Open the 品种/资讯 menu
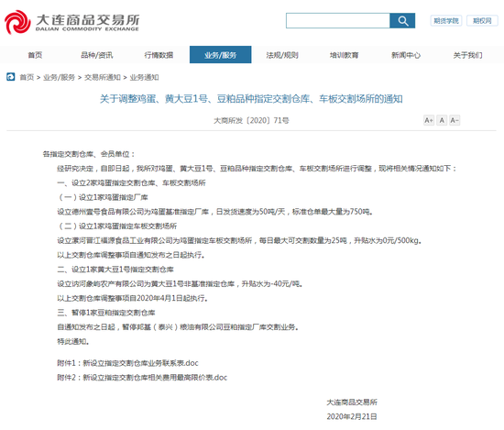 [x=97, y=55]
